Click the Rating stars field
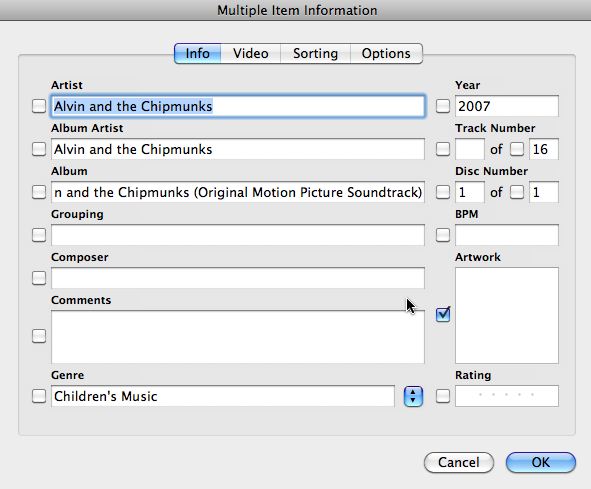Screen dimensions: 591x489 point(507,396)
